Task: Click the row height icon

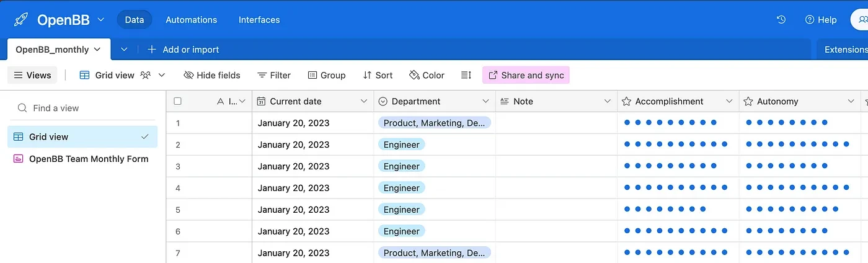Action: 466,75
